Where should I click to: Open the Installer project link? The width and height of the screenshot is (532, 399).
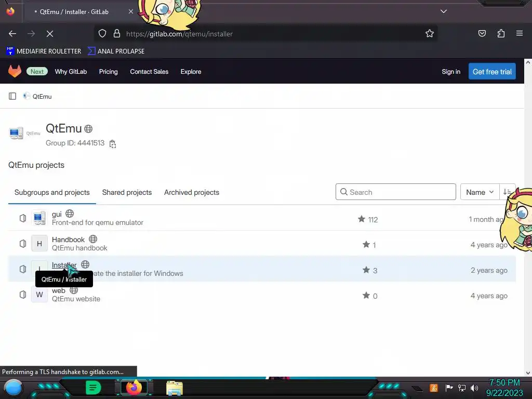(x=64, y=265)
